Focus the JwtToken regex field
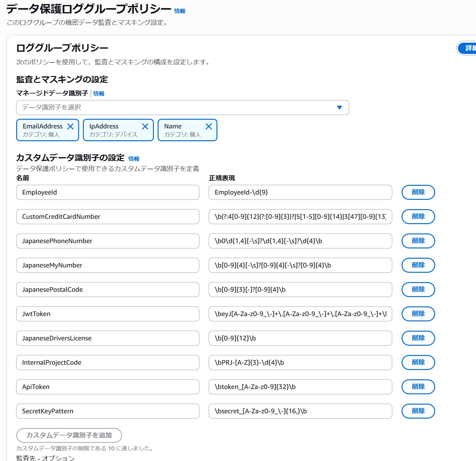 pos(300,314)
